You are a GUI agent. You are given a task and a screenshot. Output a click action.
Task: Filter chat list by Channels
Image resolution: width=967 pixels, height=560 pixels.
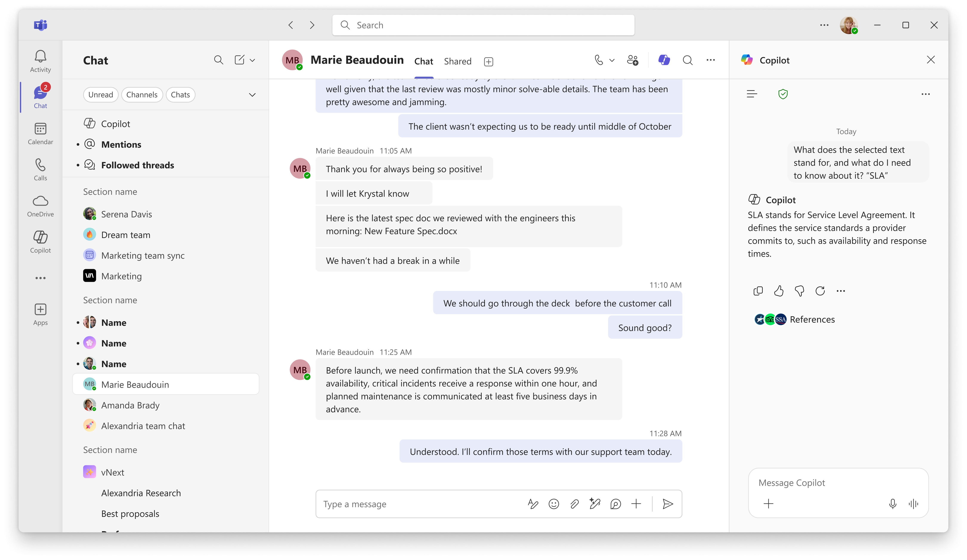click(142, 95)
